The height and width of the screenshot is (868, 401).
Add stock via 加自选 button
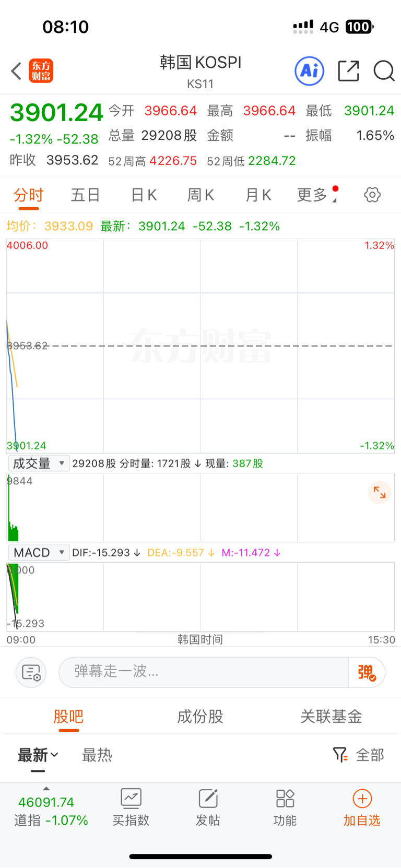[362, 807]
